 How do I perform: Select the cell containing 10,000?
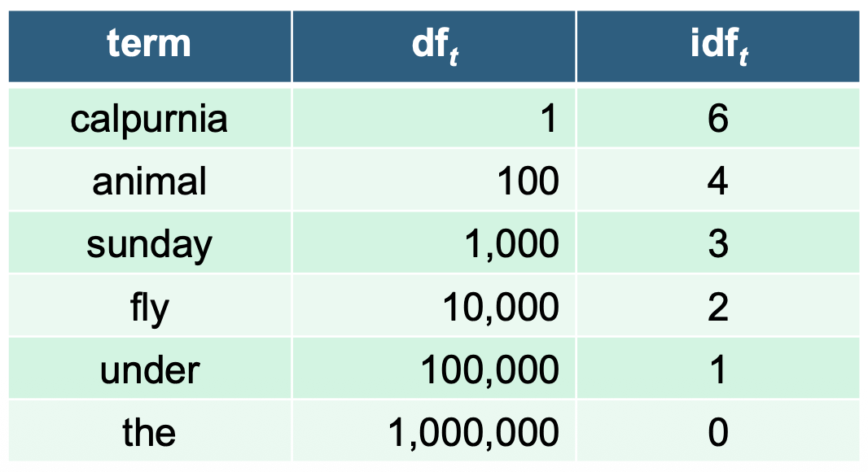[x=501, y=308]
